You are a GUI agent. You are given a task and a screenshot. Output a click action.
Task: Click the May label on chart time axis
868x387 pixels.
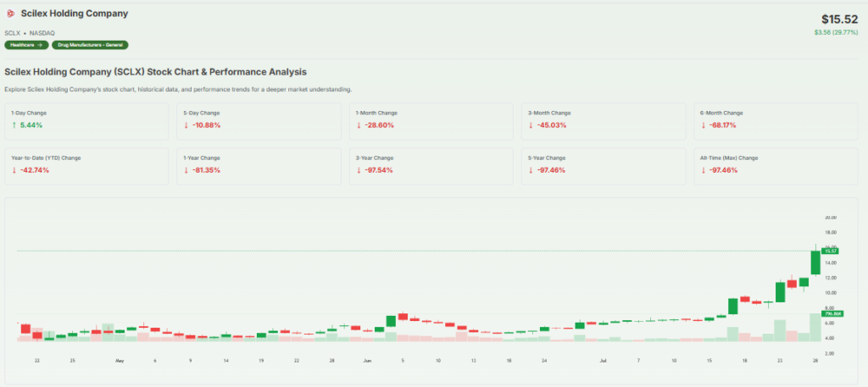click(120, 361)
